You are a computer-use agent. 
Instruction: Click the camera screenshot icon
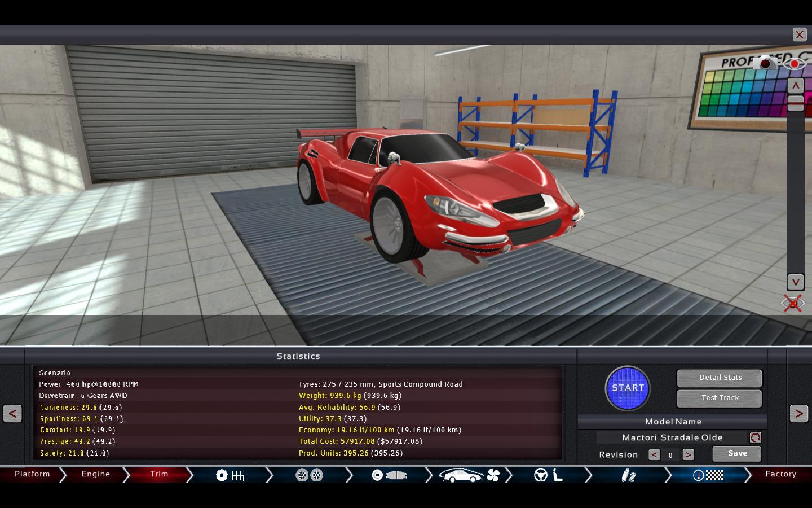tap(765, 63)
